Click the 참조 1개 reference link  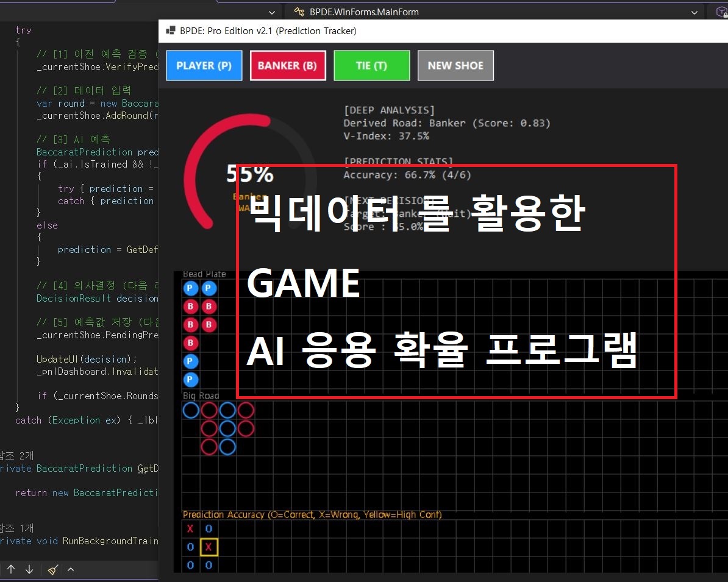point(17,528)
